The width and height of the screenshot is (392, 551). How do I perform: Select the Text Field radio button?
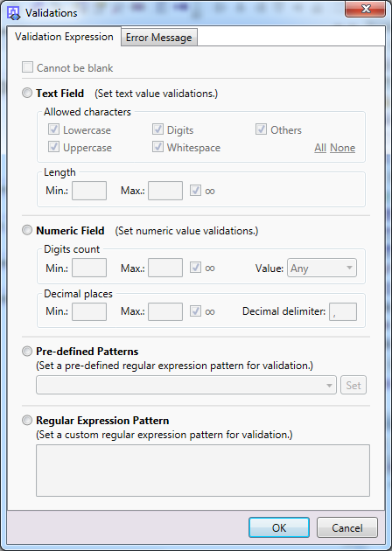click(27, 93)
